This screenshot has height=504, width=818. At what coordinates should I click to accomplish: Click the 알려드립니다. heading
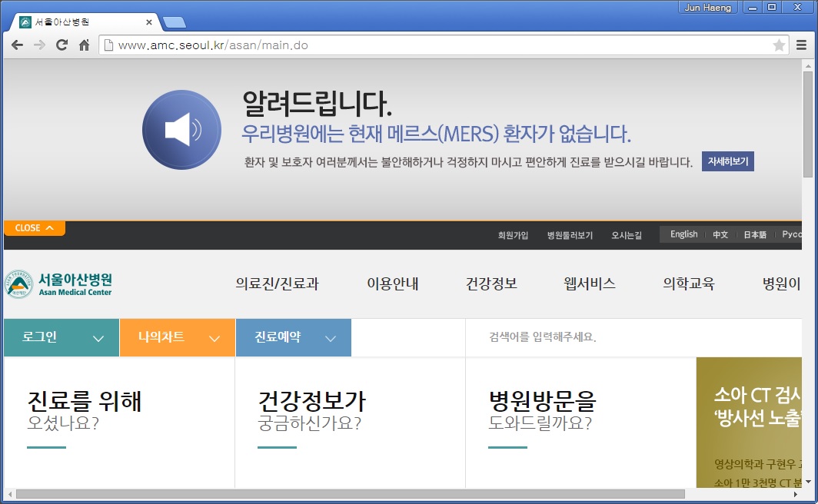[x=317, y=104]
